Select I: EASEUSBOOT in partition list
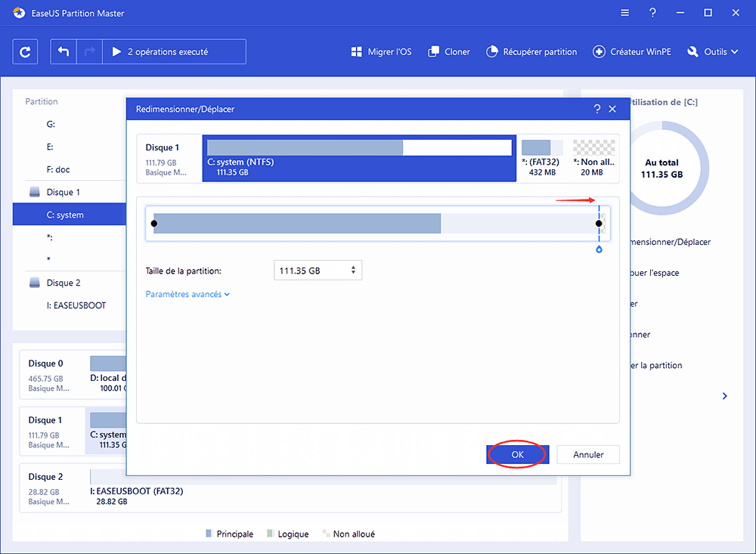Screen dimensions: 756x554 pyautogui.click(x=76, y=305)
